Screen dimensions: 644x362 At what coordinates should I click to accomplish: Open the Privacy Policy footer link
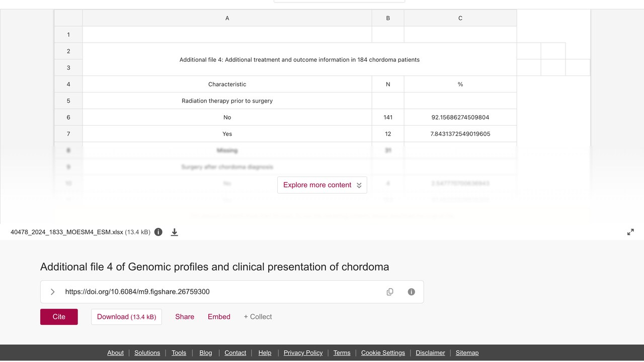(303, 353)
